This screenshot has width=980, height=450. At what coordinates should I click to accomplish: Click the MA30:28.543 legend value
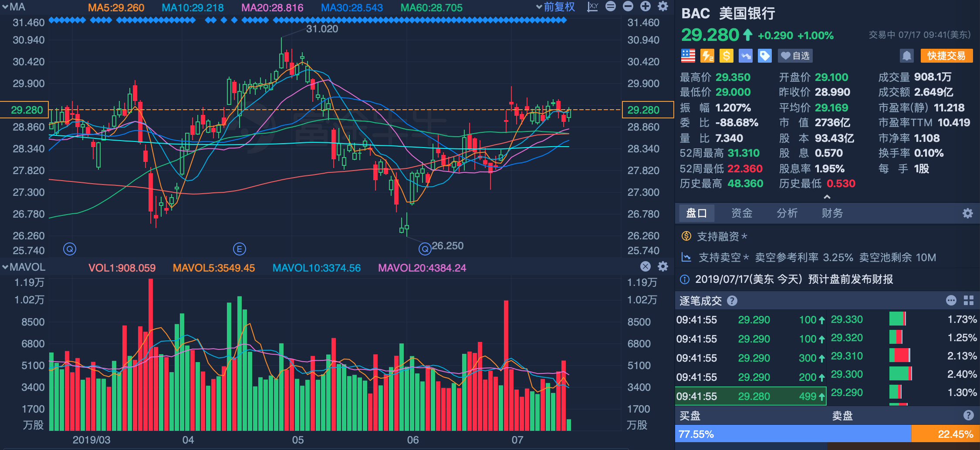352,8
